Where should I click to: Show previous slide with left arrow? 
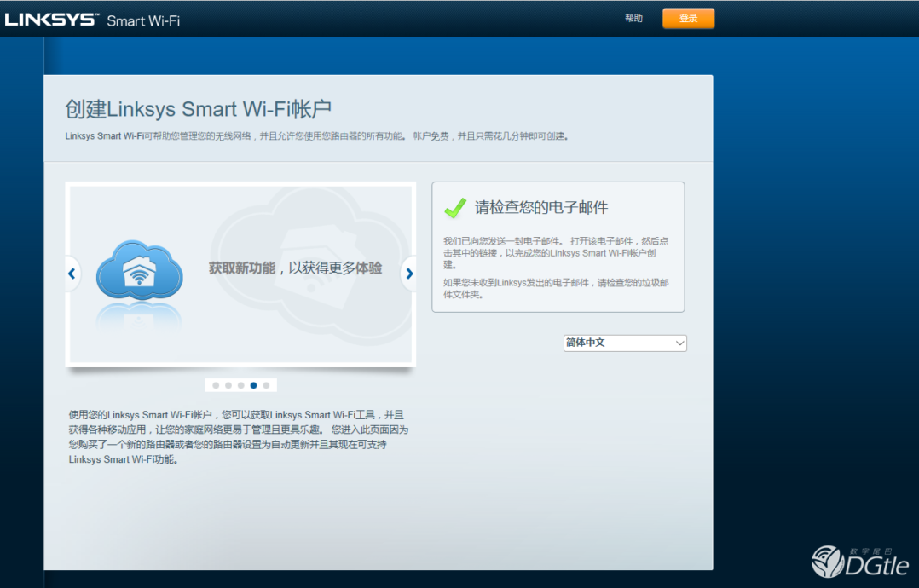[72, 273]
